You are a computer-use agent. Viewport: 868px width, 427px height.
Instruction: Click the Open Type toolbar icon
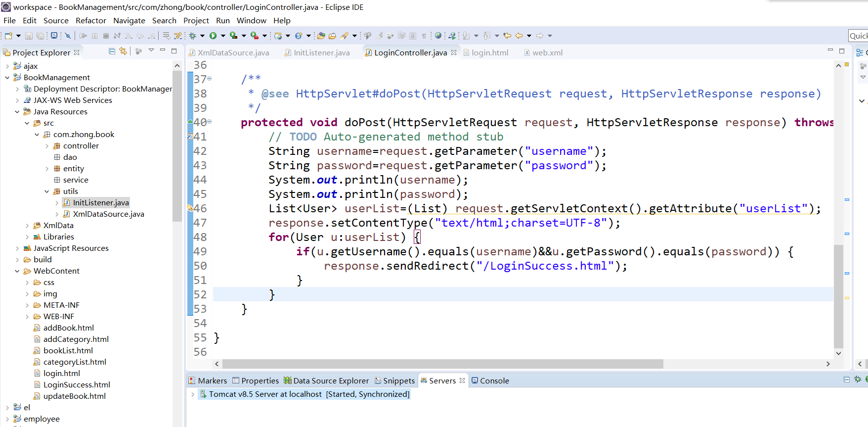pos(321,36)
